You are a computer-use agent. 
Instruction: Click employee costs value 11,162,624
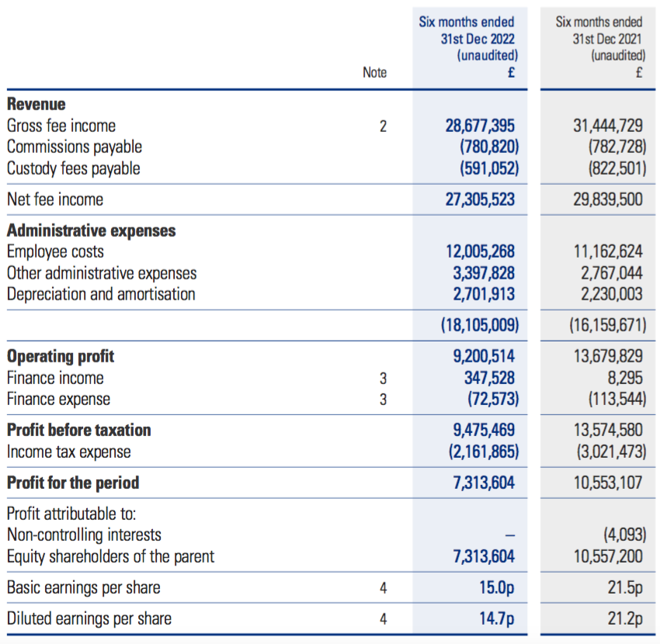point(608,251)
